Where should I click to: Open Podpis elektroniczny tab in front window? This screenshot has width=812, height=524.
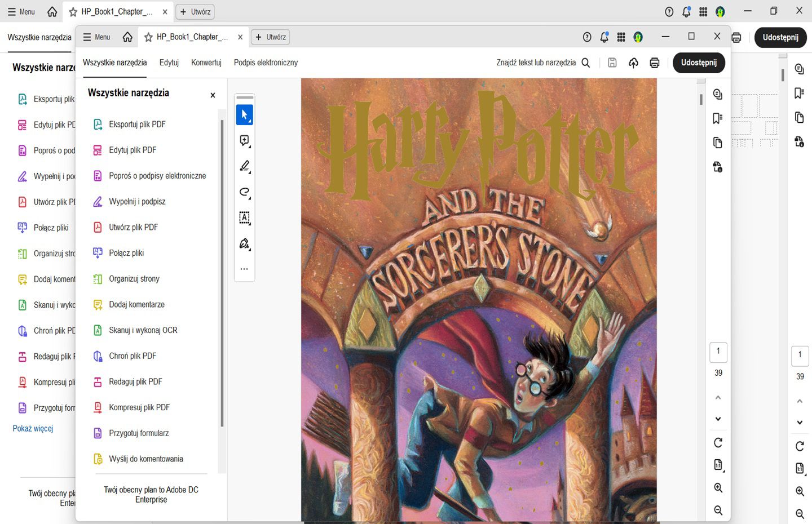click(266, 63)
